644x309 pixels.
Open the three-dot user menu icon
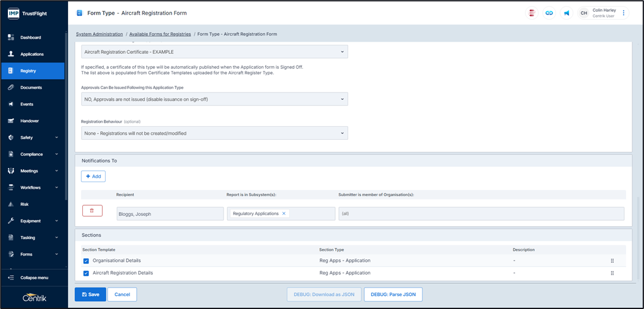[x=624, y=13]
